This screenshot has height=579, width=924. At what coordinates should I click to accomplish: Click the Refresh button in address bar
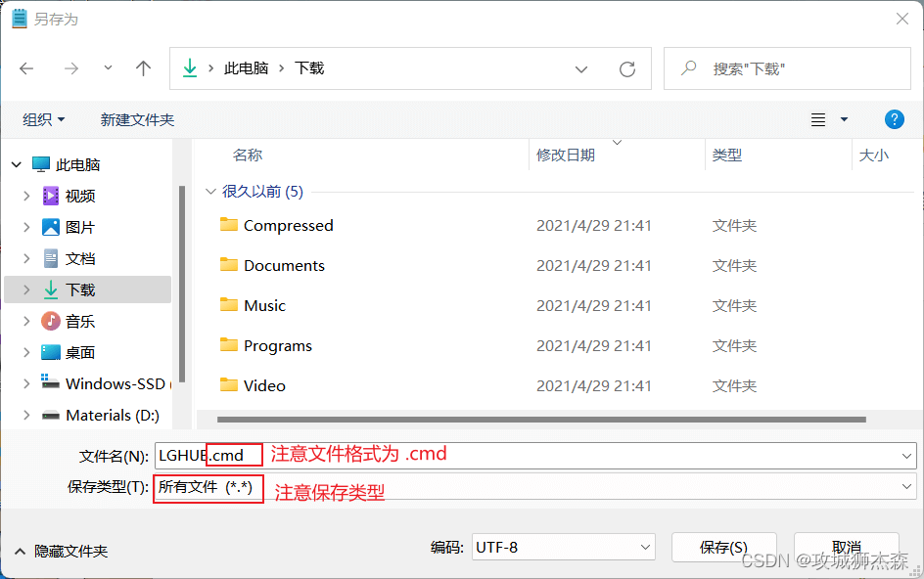point(627,69)
